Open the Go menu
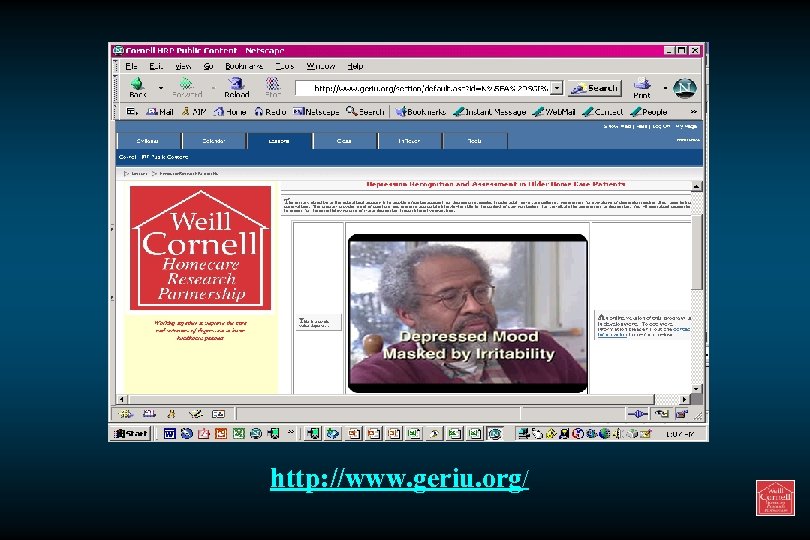This screenshot has width=810, height=540. pos(208,66)
